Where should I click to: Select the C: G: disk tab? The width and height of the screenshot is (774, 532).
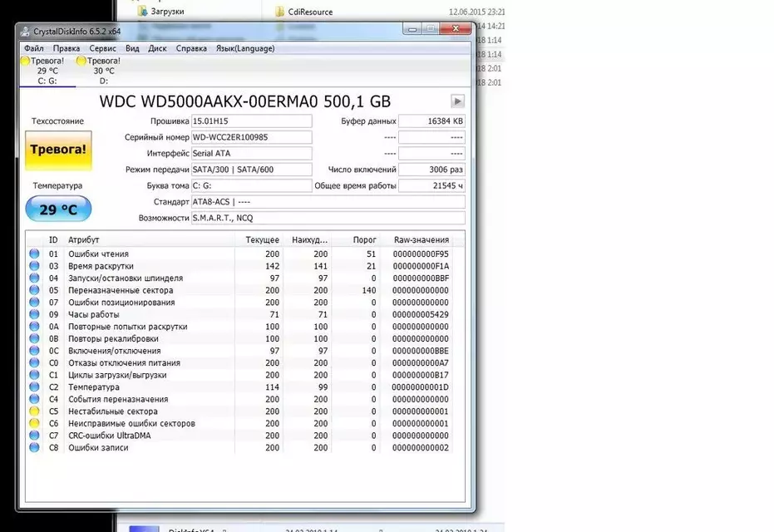point(47,71)
